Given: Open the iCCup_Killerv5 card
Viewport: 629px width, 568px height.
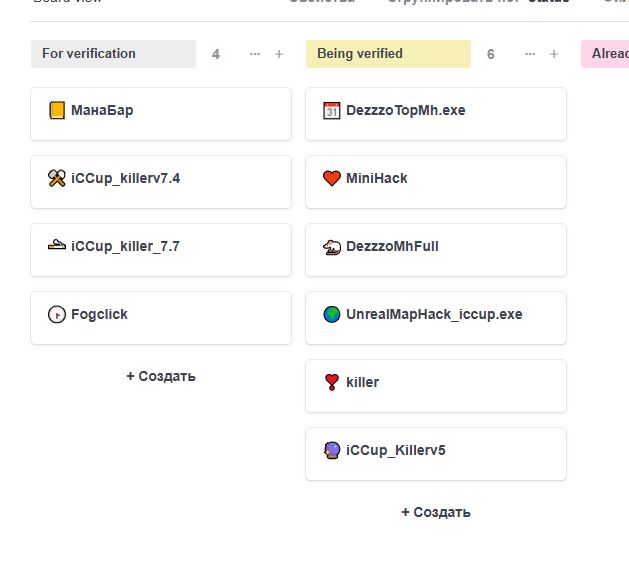Looking at the screenshot, I should click(x=436, y=454).
